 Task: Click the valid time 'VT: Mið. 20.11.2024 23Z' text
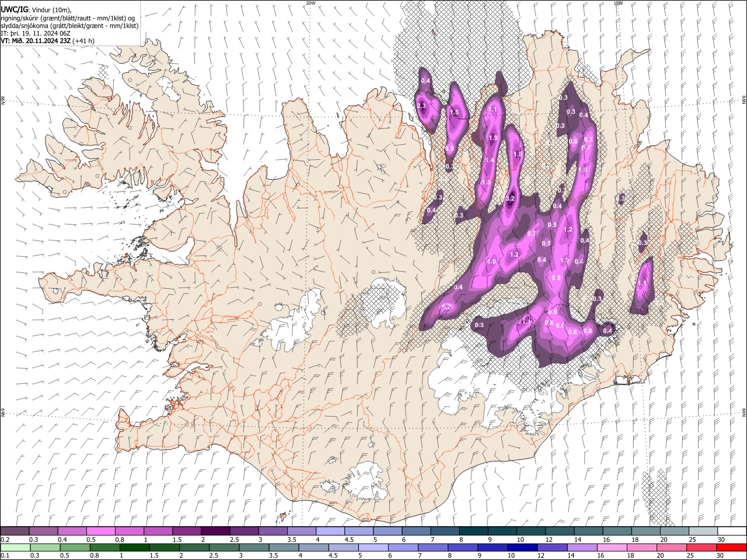click(35, 41)
